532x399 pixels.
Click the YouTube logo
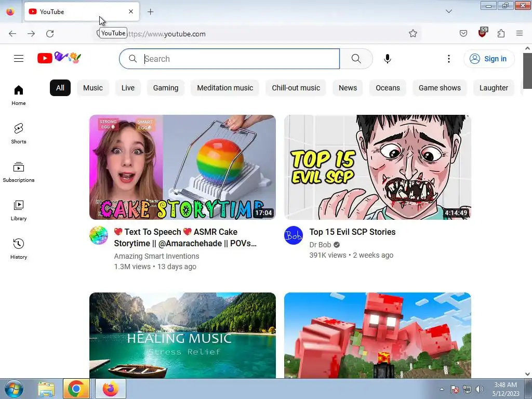pos(59,58)
